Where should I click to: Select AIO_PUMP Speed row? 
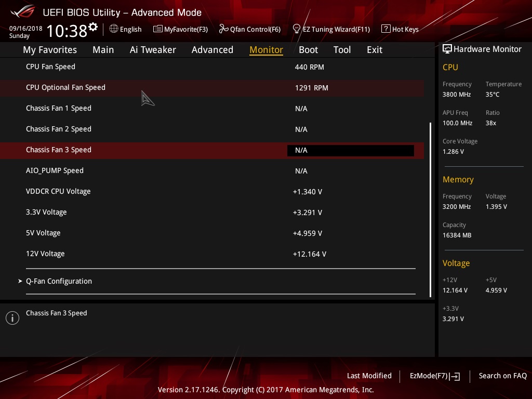[x=212, y=170]
